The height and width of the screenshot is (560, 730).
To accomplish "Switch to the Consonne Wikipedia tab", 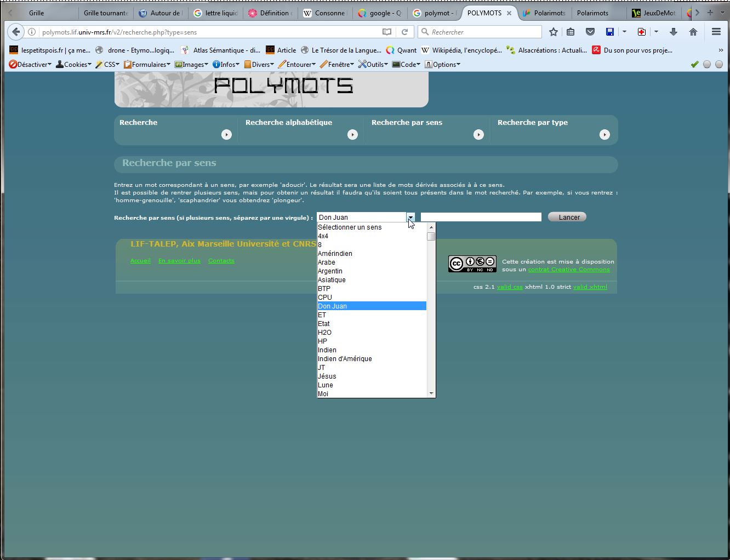I will [x=324, y=13].
